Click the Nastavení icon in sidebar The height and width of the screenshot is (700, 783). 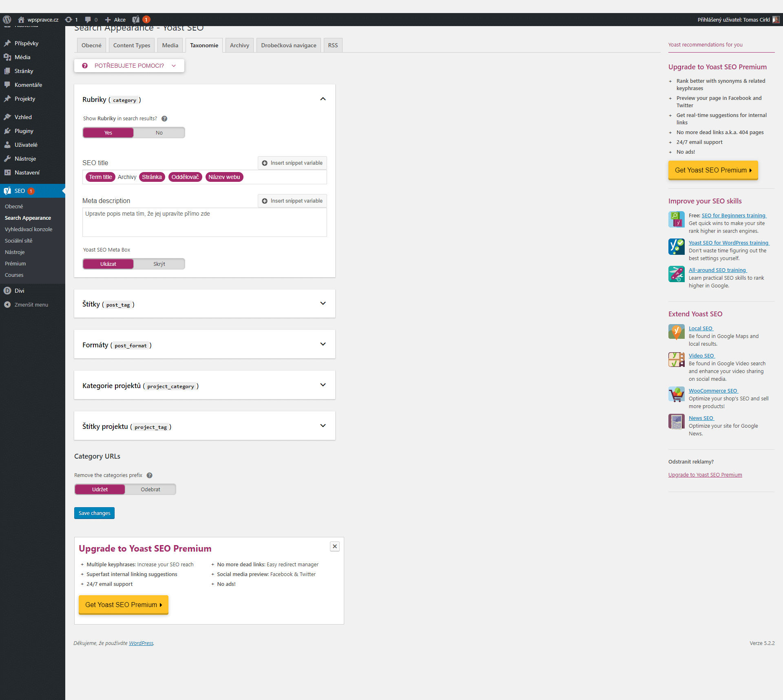(7, 172)
